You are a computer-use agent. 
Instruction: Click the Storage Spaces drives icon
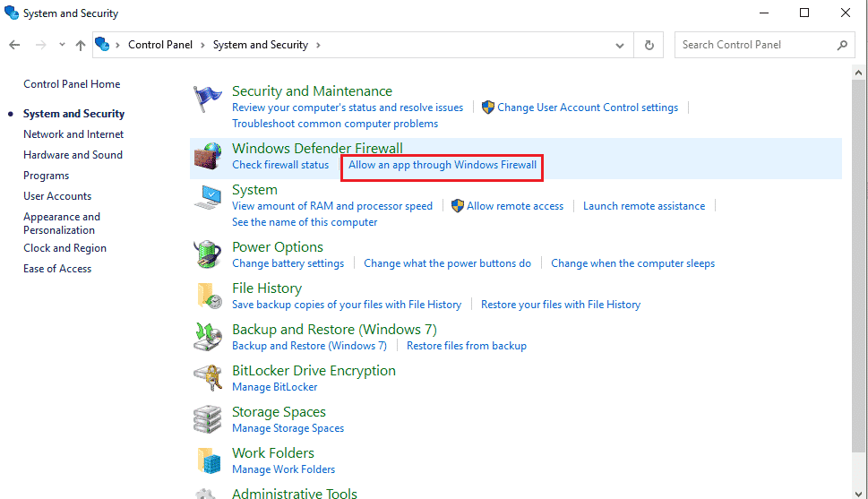pos(208,419)
